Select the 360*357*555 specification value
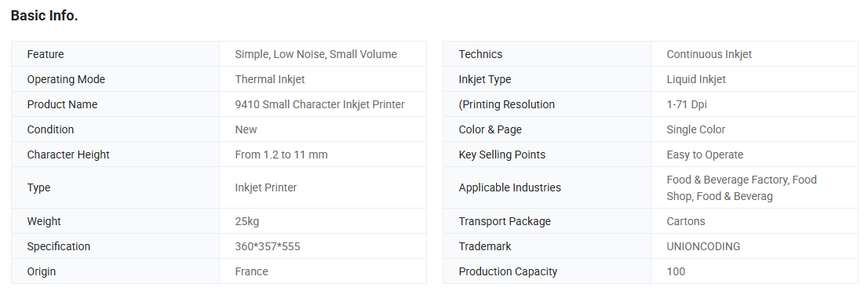 (268, 246)
